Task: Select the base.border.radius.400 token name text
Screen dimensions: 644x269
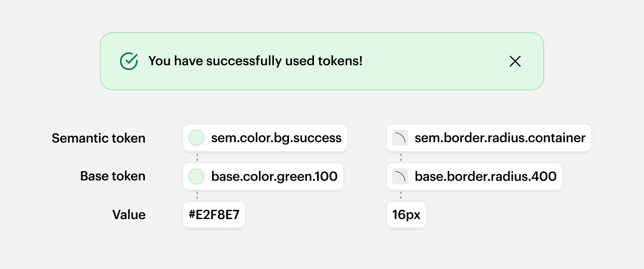Action: [x=485, y=176]
